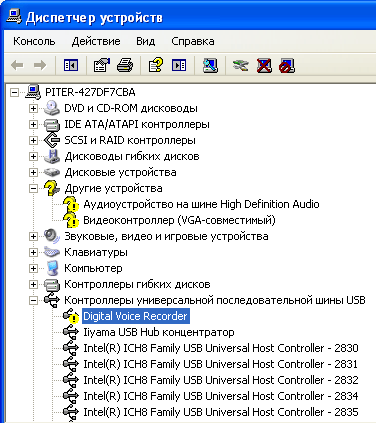Select Контроллеры универсальной последовательной шины USB label
The height and width of the screenshot is (423, 376).
(x=215, y=300)
